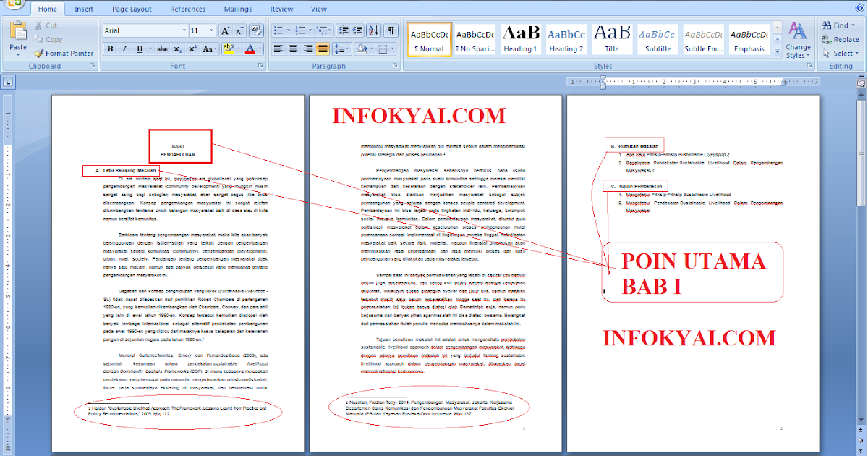This screenshot has width=868, height=456.
Task: Toggle Show/Hide paragraph marks
Action: coord(391,30)
